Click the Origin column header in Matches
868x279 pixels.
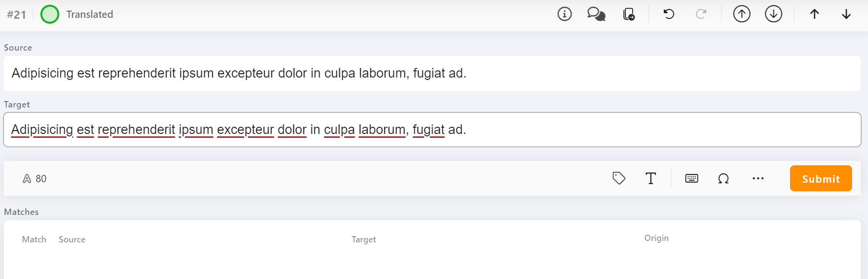[656, 238]
